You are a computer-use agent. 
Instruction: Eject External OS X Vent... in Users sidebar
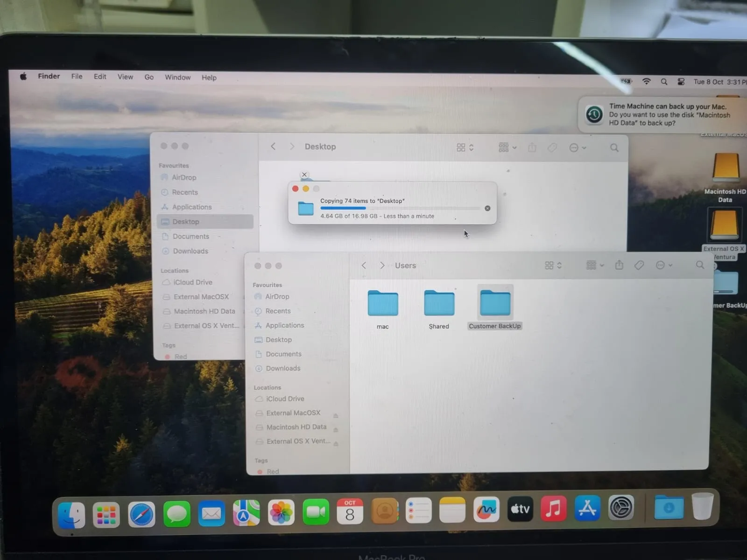pyautogui.click(x=336, y=444)
